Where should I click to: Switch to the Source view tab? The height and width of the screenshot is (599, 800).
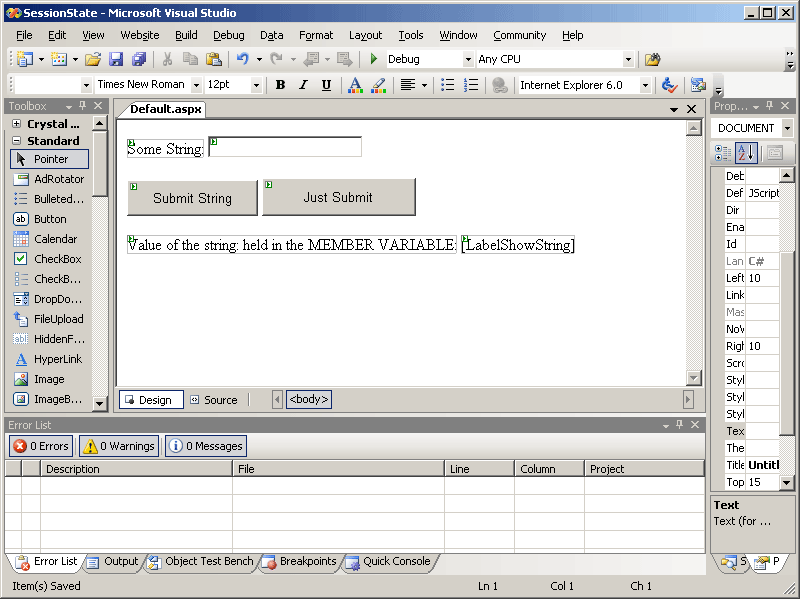tap(213, 400)
